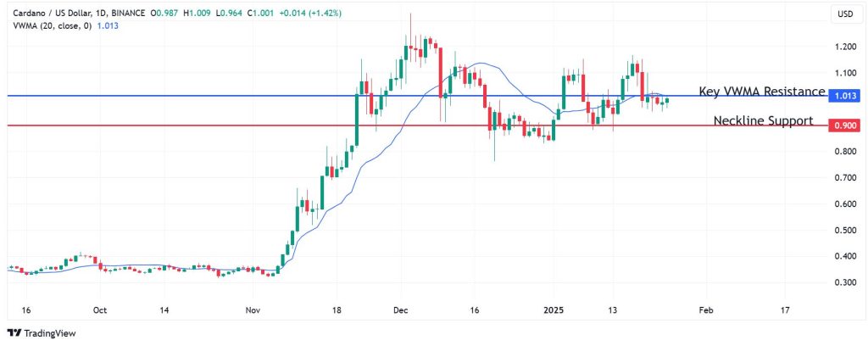Click the Dec date on the time axis

click(402, 310)
